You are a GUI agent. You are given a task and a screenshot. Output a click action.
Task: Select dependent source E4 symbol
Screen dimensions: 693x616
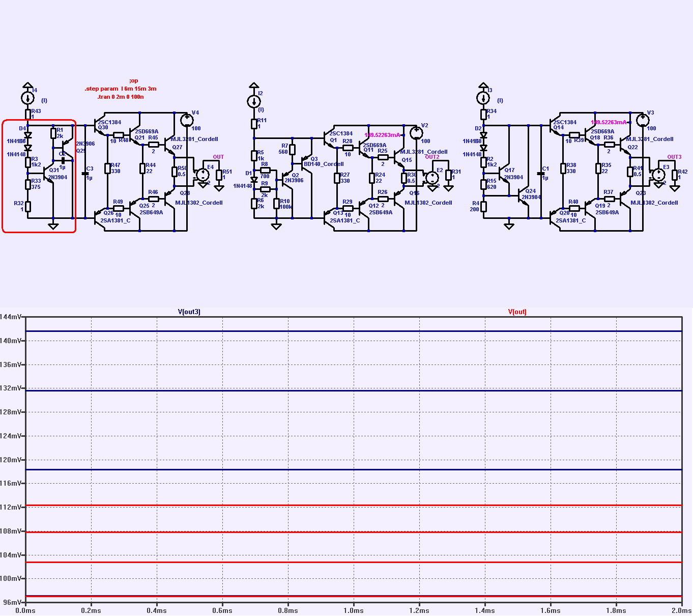(x=203, y=175)
